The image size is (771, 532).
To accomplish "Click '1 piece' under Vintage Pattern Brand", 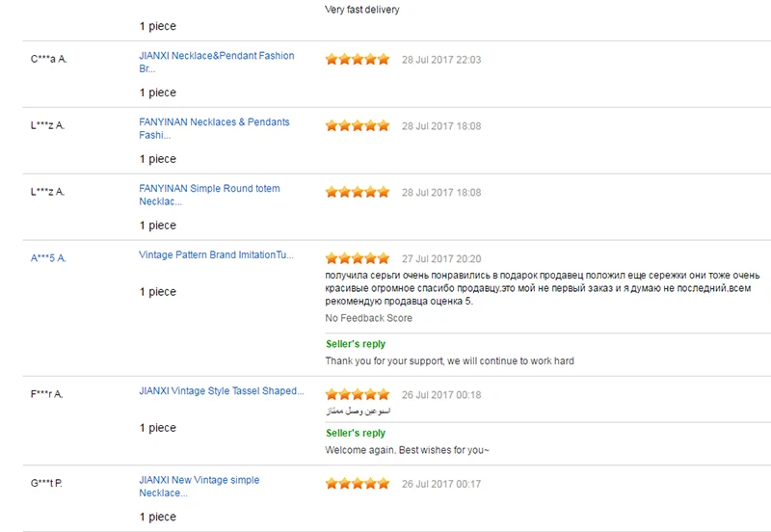I will point(157,292).
